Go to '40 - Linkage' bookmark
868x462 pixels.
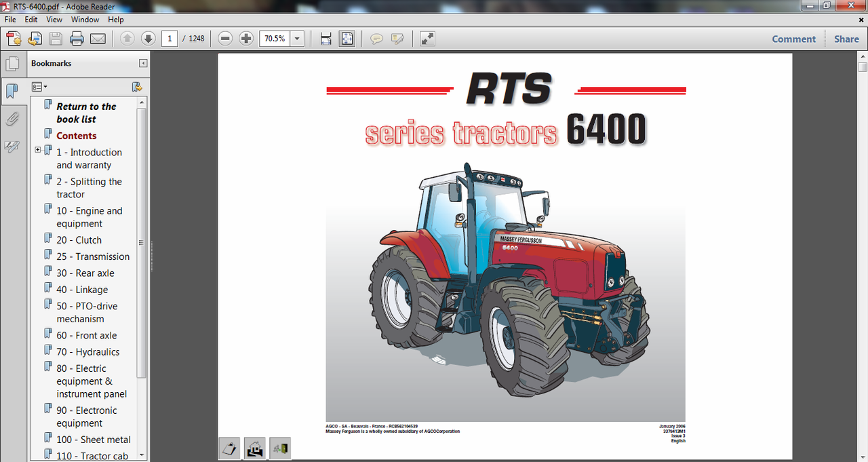pyautogui.click(x=82, y=290)
